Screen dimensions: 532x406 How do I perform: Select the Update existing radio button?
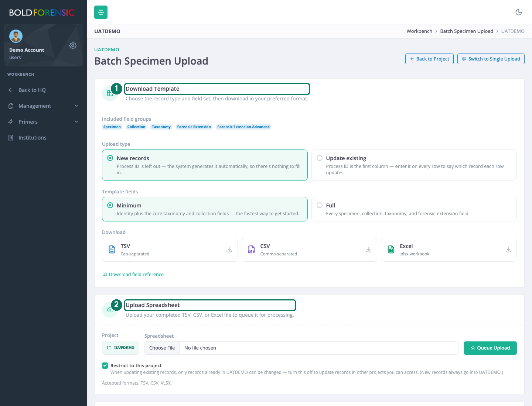pyautogui.click(x=320, y=158)
